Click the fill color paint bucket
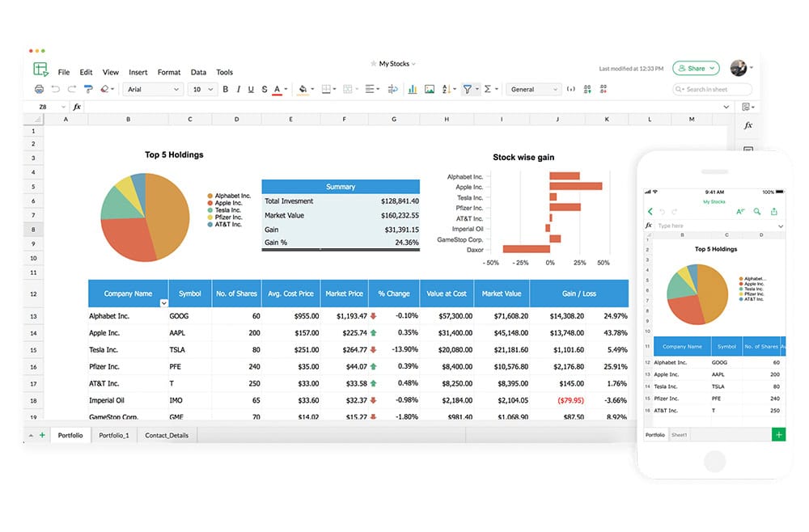This screenshot has height=532, width=809. [303, 90]
